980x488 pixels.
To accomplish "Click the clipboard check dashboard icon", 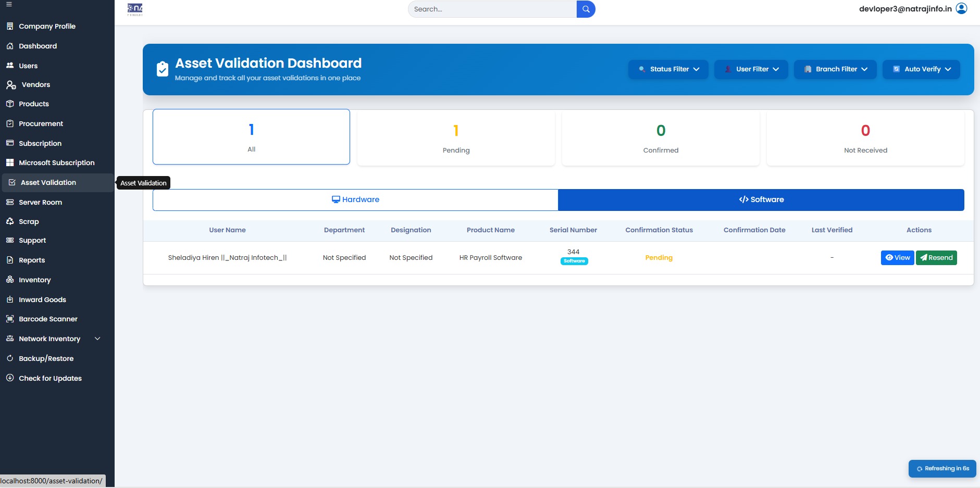I will [163, 69].
